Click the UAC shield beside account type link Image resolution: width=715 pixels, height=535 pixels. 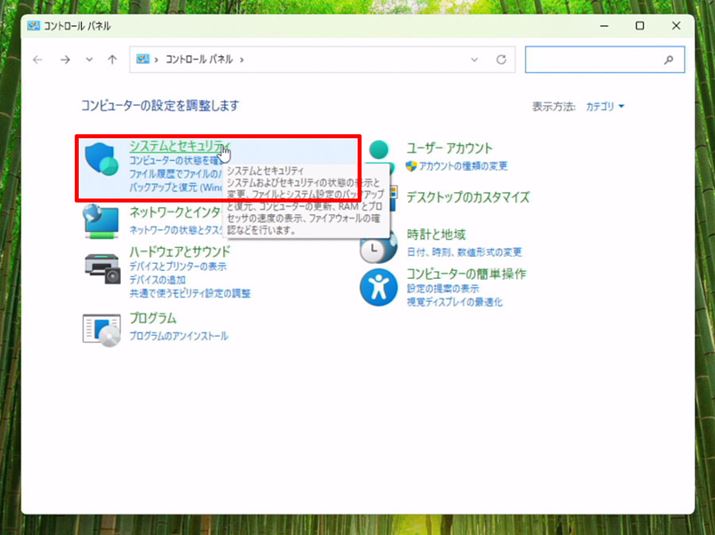coord(411,166)
